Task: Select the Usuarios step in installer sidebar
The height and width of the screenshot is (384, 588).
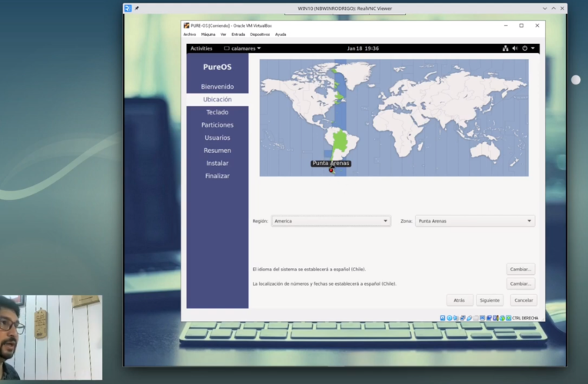Action: click(218, 137)
